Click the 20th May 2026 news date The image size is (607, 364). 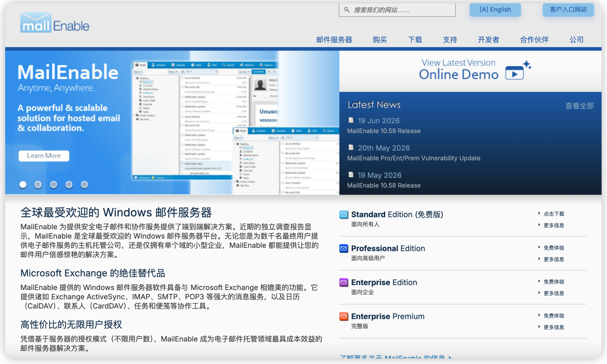click(x=383, y=148)
